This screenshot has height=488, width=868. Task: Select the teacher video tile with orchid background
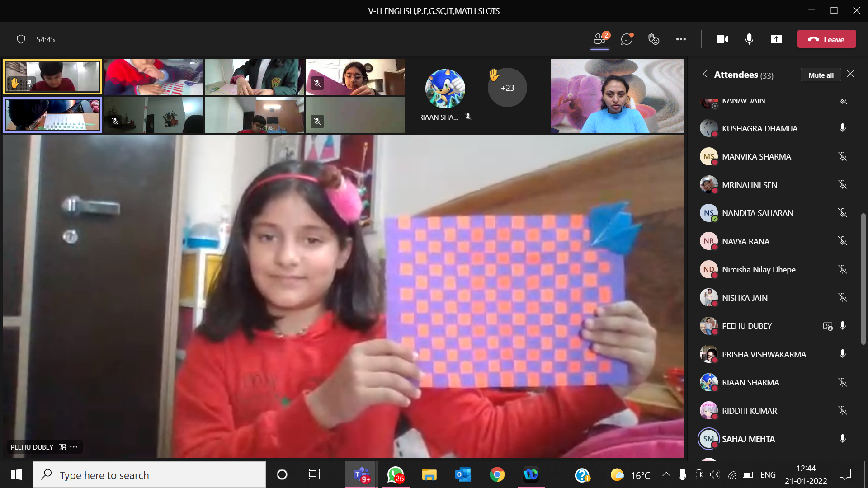(618, 95)
